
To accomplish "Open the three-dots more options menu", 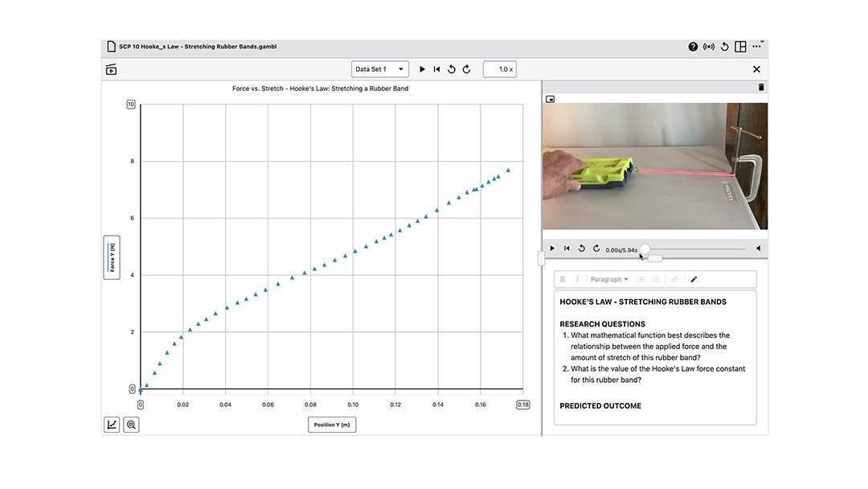I will pos(756,47).
